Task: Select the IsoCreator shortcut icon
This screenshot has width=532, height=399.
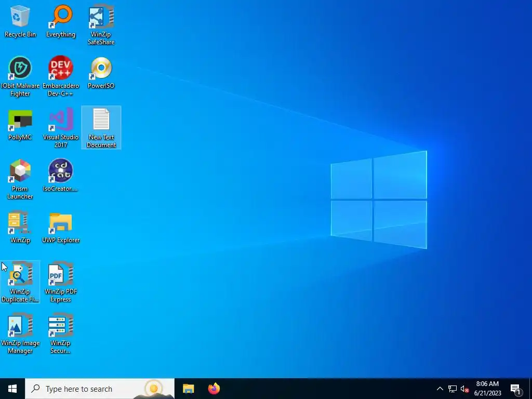Action: [x=61, y=176]
